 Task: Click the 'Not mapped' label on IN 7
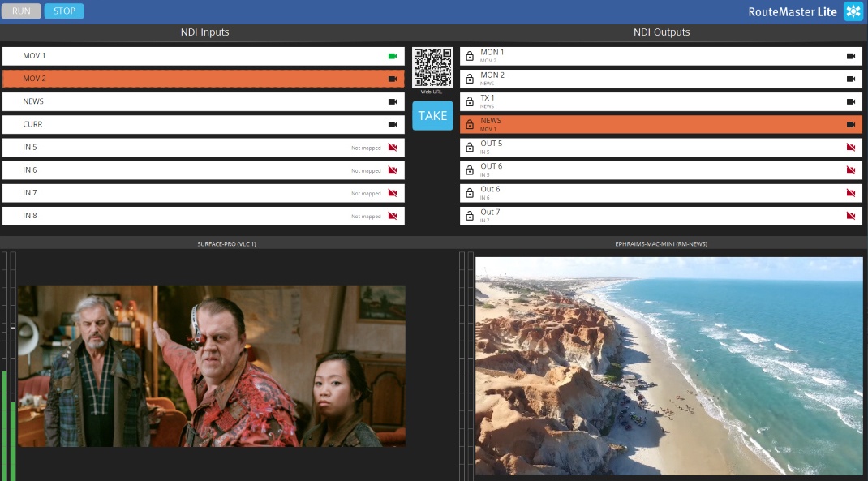click(x=366, y=194)
